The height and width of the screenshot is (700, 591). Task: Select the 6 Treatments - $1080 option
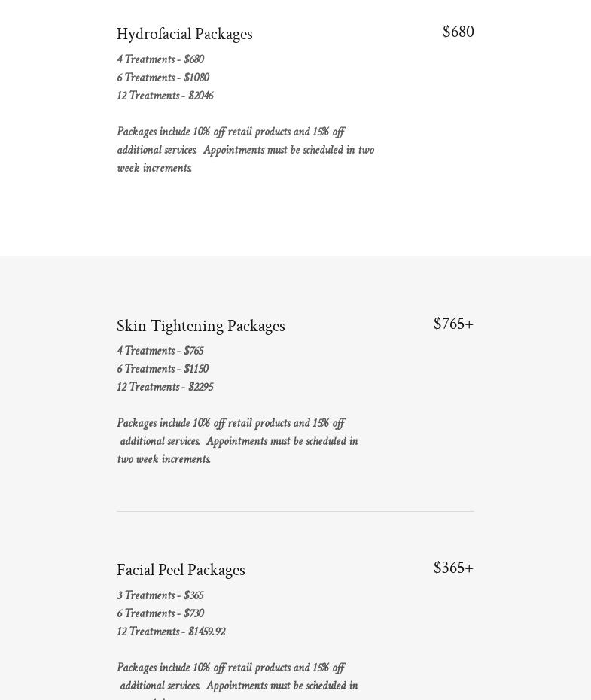[163, 78]
